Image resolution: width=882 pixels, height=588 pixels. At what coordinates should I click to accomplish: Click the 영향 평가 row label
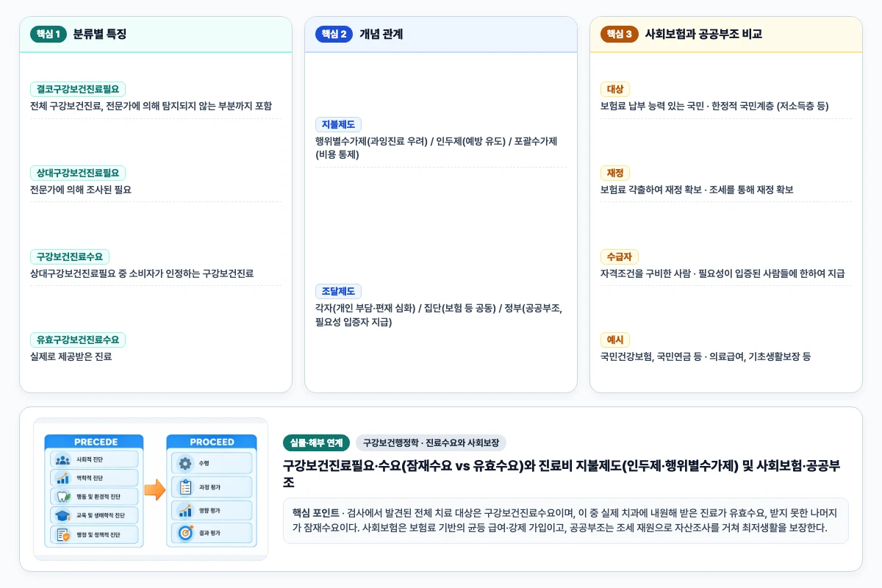tap(209, 511)
